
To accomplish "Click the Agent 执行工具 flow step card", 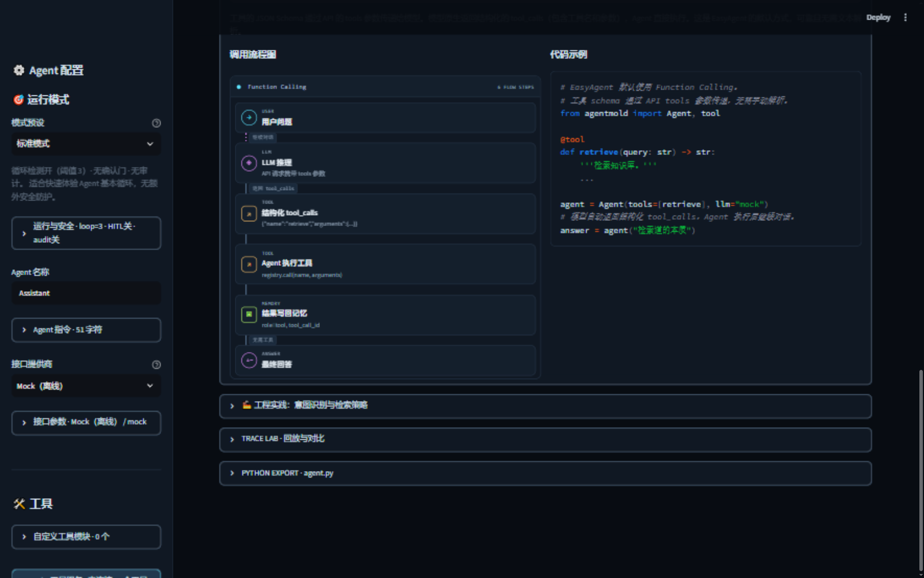I will pos(385,264).
